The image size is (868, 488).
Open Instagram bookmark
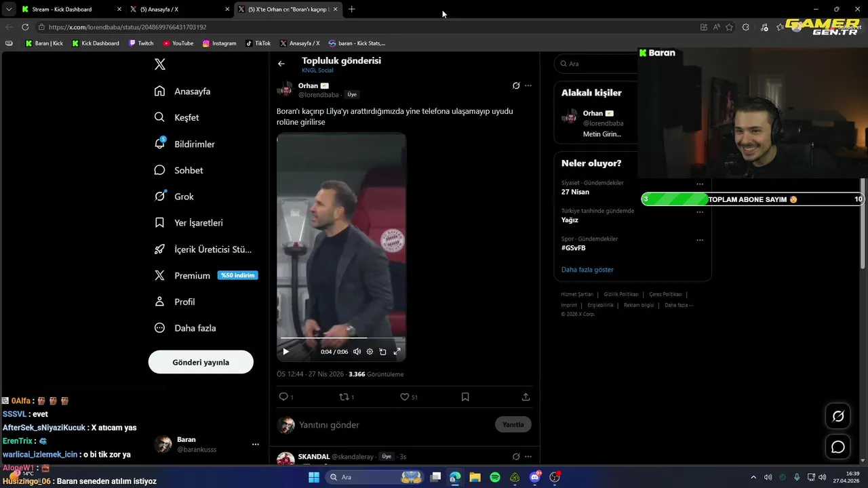pyautogui.click(x=219, y=43)
